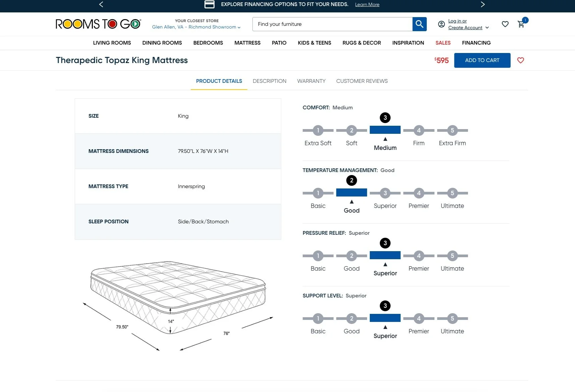Add Topaz mattress to favorites heart
This screenshot has width=575, height=392.
(x=521, y=60)
